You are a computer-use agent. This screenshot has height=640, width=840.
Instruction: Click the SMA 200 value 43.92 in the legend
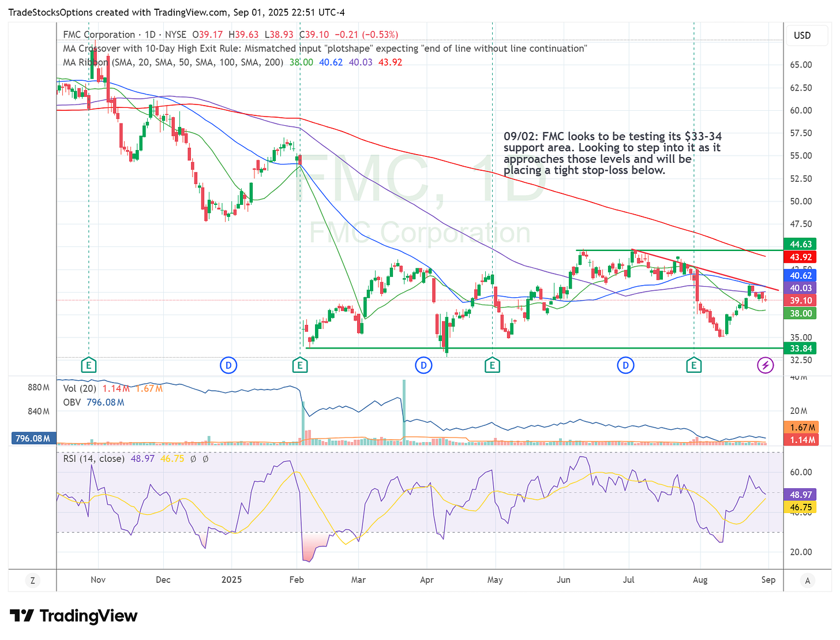[x=390, y=62]
